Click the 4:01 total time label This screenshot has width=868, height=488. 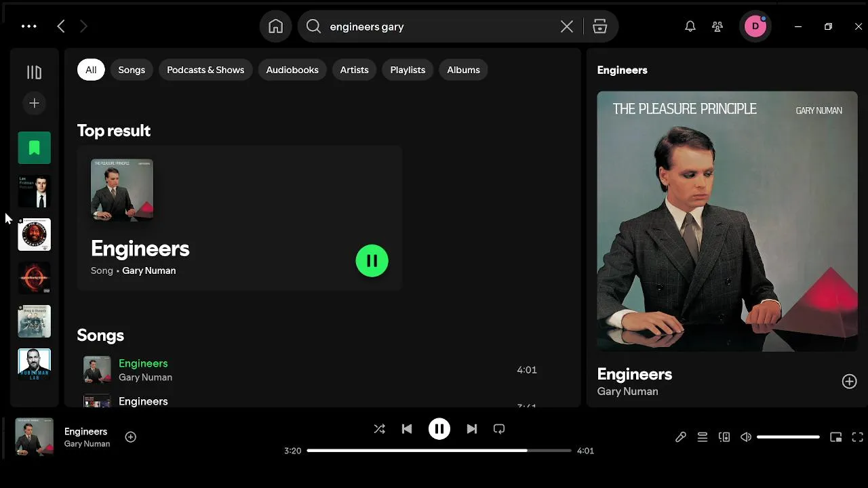pos(585,451)
